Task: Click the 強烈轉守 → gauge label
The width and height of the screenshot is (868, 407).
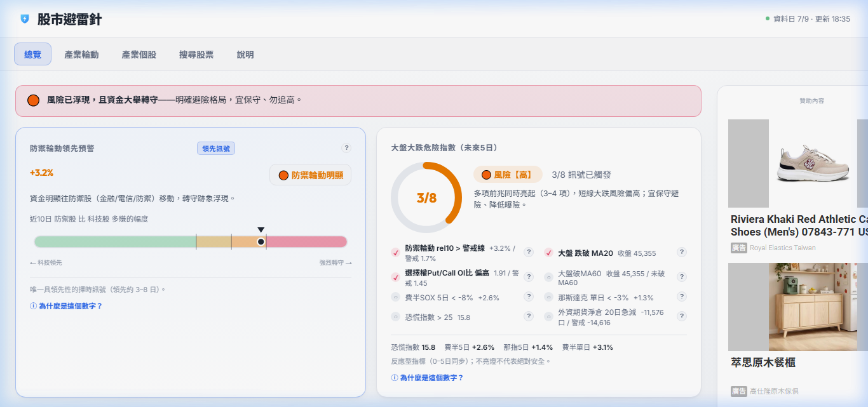Action: click(x=336, y=263)
